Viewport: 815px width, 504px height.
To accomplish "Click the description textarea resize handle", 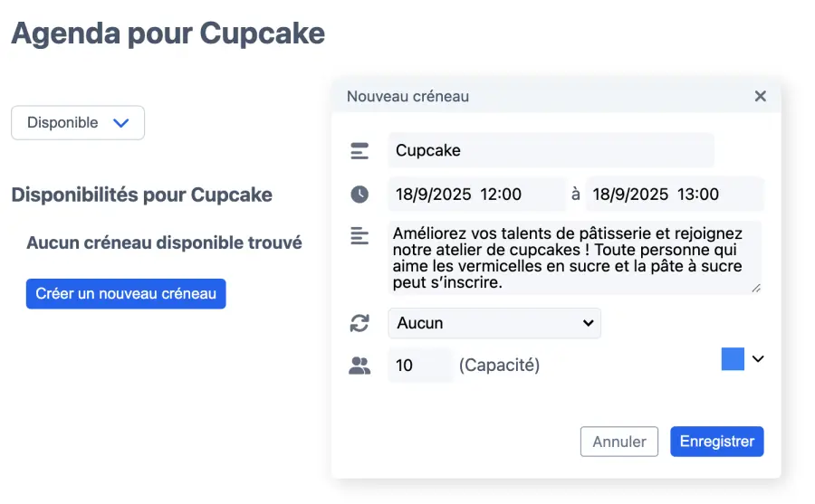I will [756, 288].
